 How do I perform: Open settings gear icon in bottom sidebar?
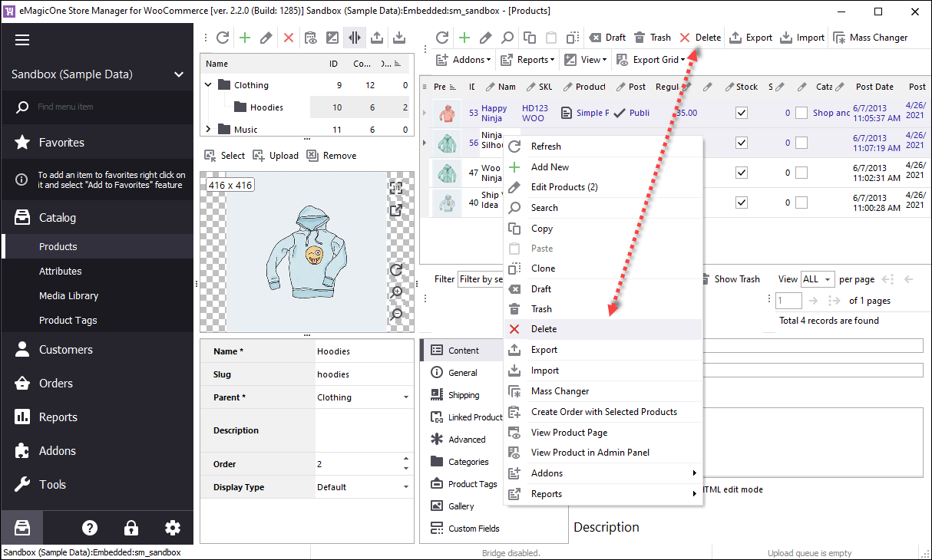(173, 528)
